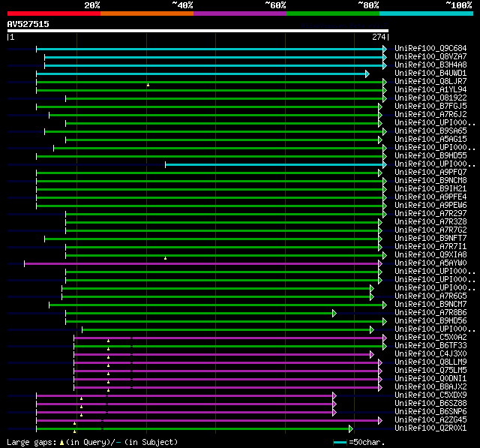Click the yellow gap marker under Q2R0X1 bar
This screenshot has height=448, width=480.
pos(75,431)
